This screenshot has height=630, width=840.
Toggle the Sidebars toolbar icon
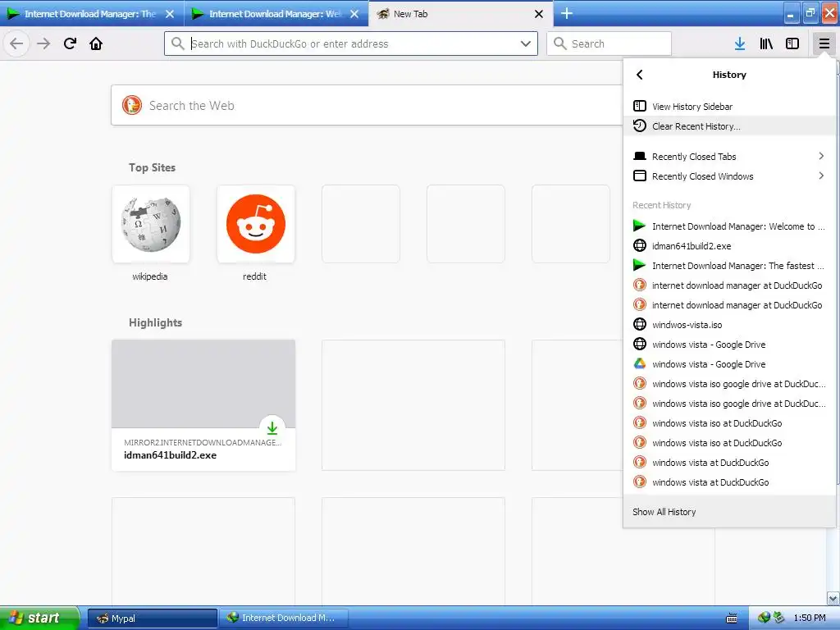click(x=792, y=43)
